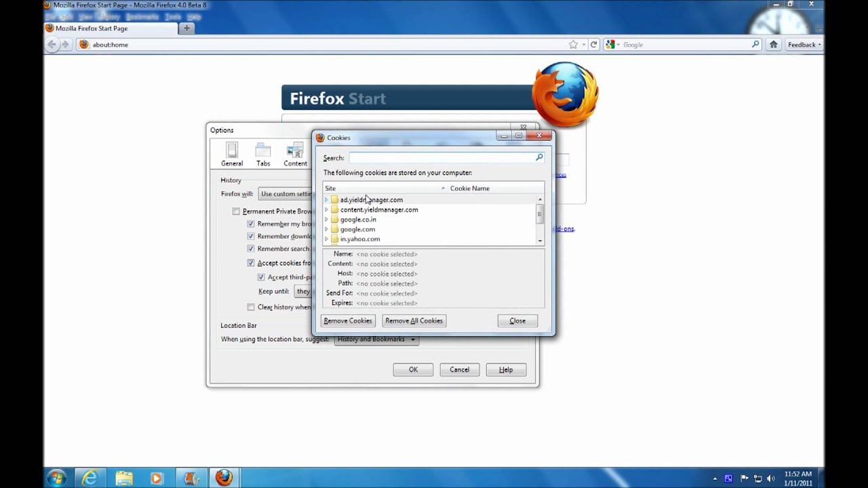Screen dimensions: 868x488
Task: Open the Feedback dropdown button
Action: (x=805, y=45)
